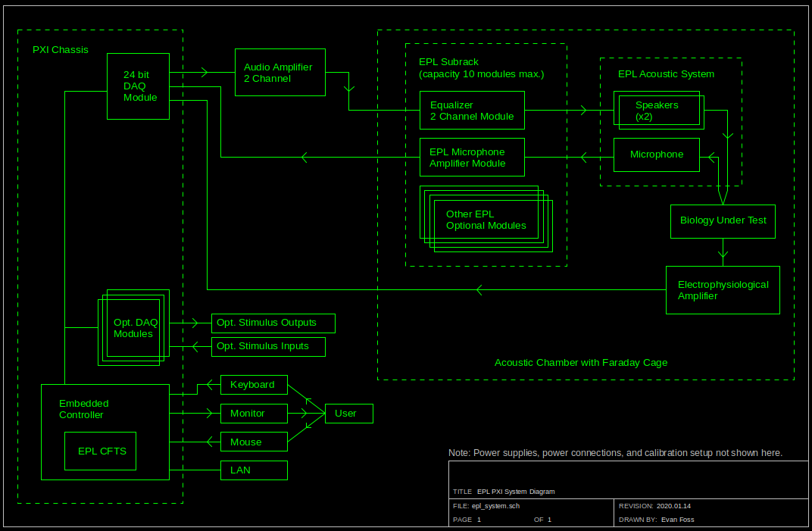Image resolution: width=812 pixels, height=531 pixels.
Task: Select the EPL Microphone Amplifier Module
Action: 472,158
